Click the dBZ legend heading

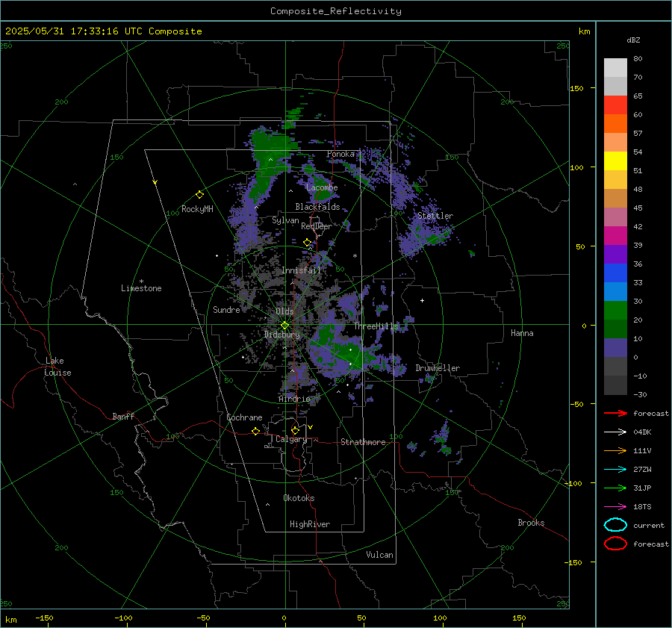point(633,40)
